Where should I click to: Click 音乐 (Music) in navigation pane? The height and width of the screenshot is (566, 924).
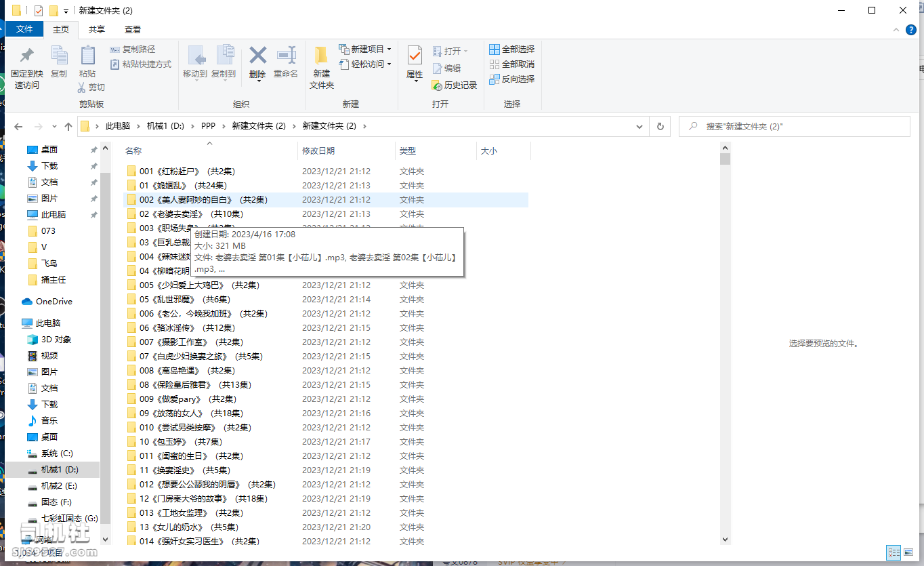(42, 421)
